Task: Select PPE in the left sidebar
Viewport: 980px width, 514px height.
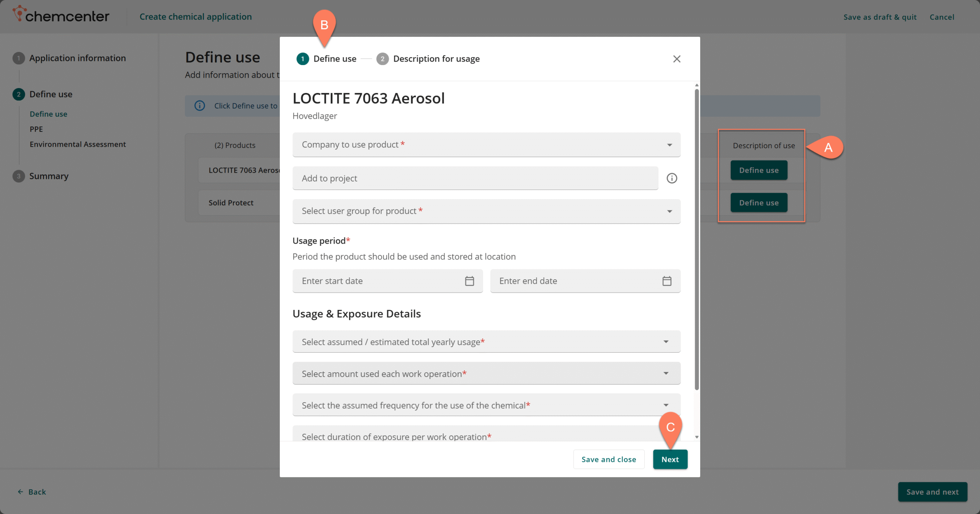Action: click(36, 129)
